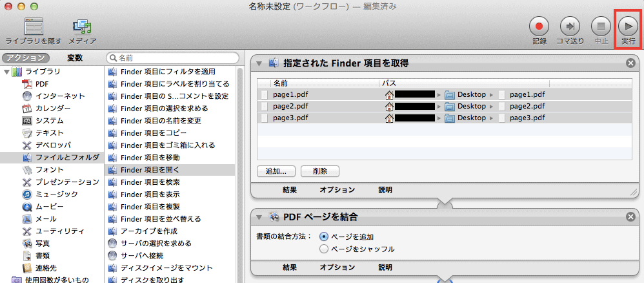
Task: Select action Finder 項目の選択を求める
Action: [x=170, y=109]
